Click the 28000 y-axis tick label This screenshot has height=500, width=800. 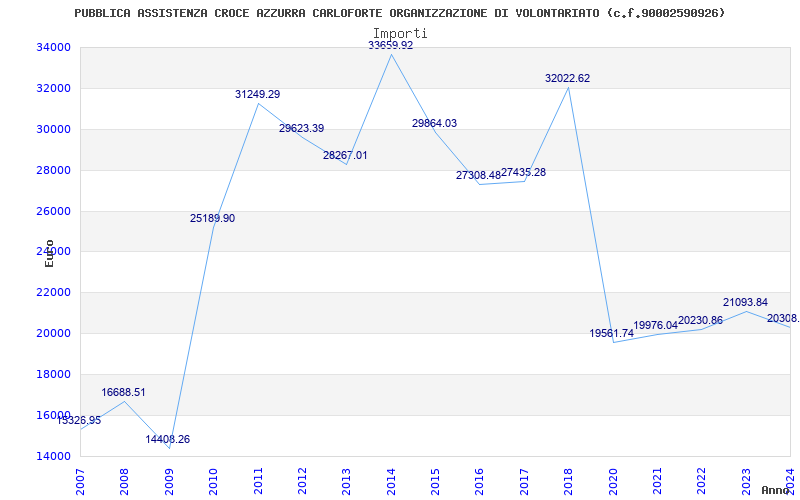(x=53, y=170)
